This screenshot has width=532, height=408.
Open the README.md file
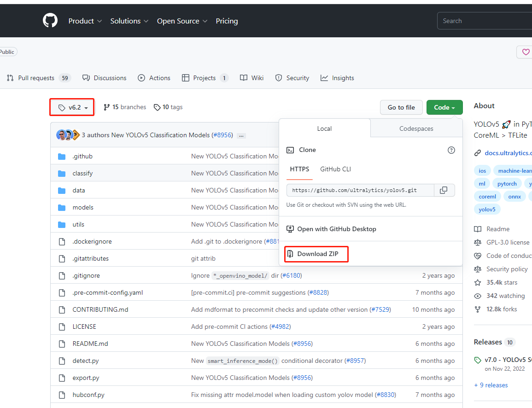(x=90, y=344)
